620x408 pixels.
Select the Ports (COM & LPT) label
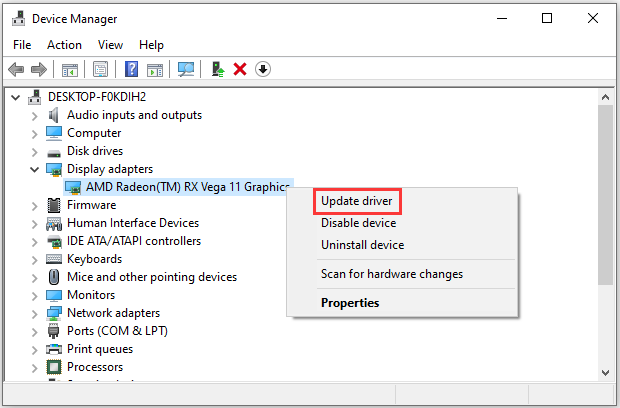[117, 331]
